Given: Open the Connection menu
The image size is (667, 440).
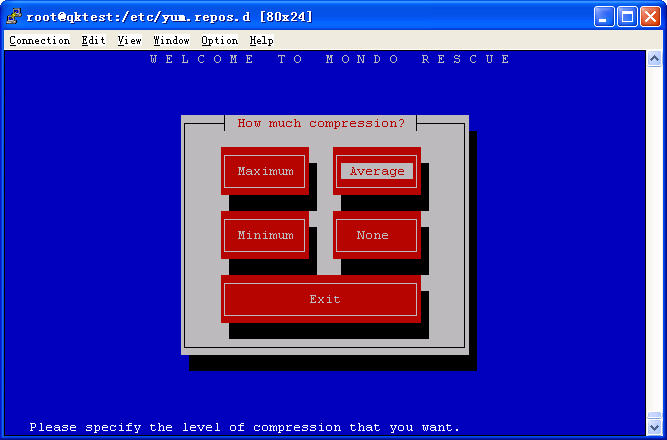Looking at the screenshot, I should click(x=39, y=40).
